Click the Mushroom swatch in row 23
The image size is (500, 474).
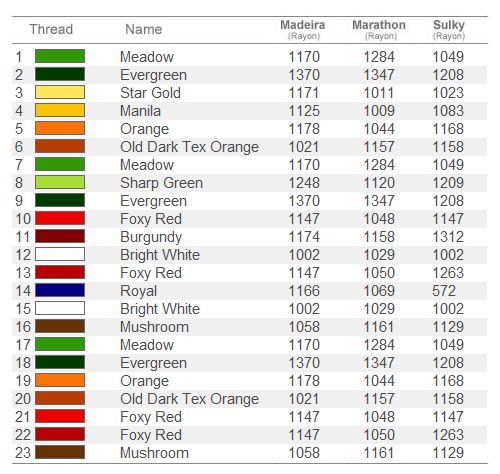tap(60, 452)
